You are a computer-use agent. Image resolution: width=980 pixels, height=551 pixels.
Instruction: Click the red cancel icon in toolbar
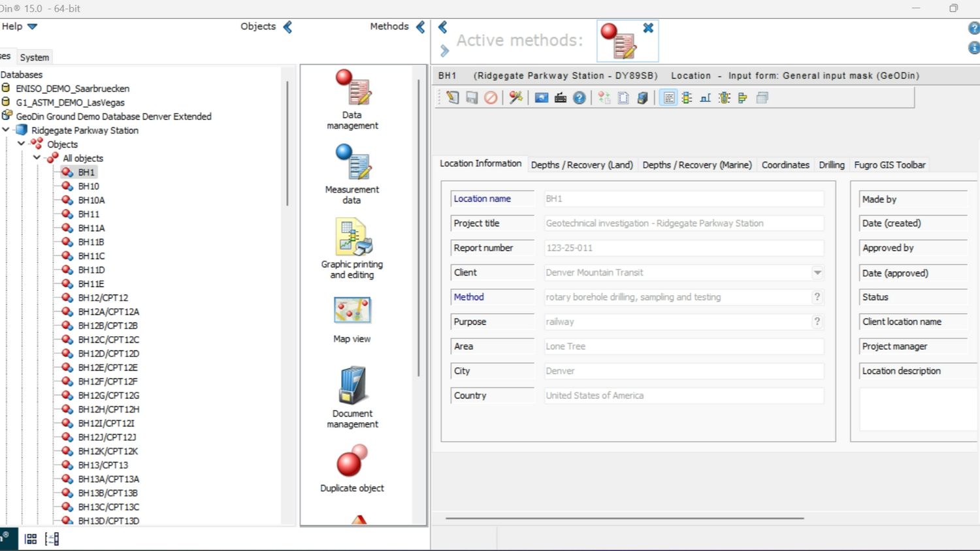491,98
